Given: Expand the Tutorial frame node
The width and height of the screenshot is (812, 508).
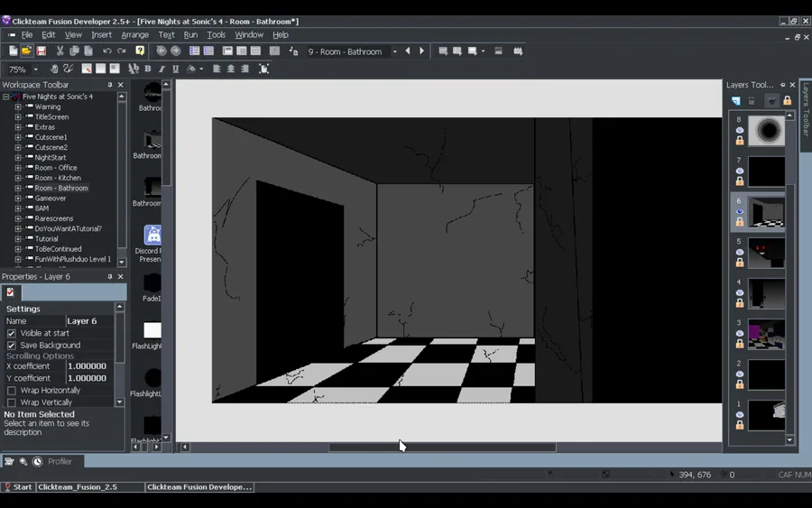Looking at the screenshot, I should pyautogui.click(x=18, y=239).
